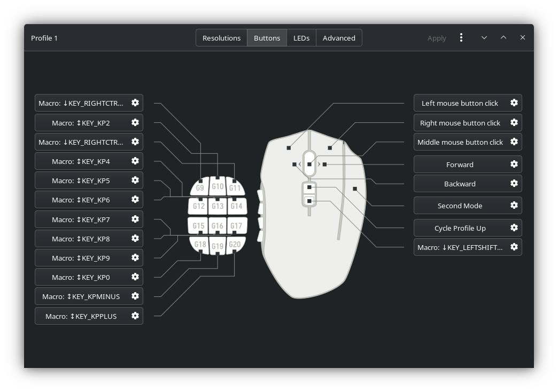Click gear icon for Forward mapping
558x392 pixels.
[514, 164]
